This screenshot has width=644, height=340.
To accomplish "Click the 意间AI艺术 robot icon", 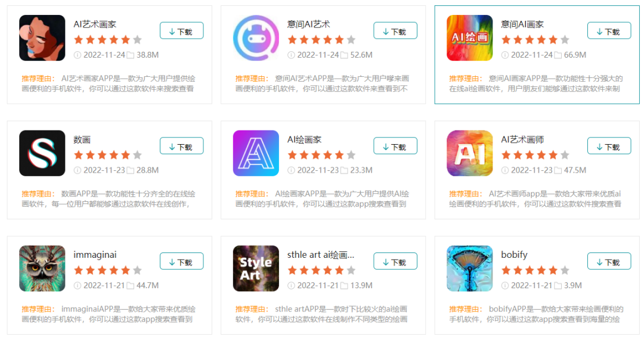I will click(256, 38).
